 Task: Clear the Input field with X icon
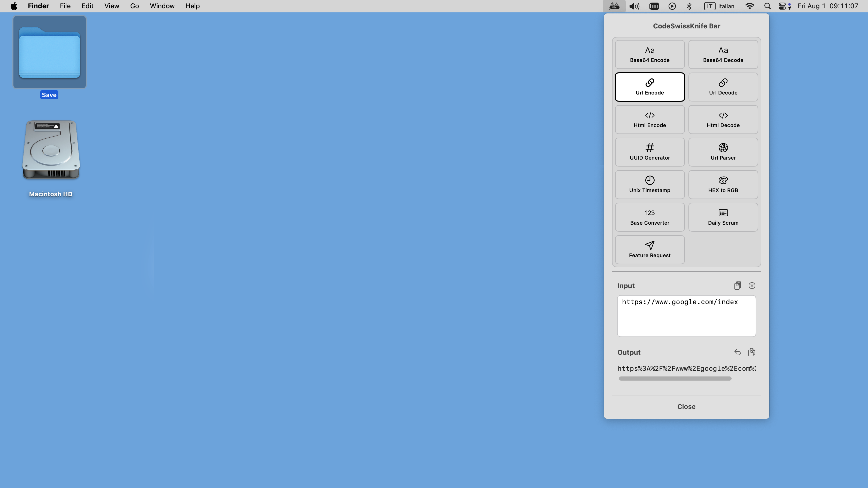(x=752, y=286)
